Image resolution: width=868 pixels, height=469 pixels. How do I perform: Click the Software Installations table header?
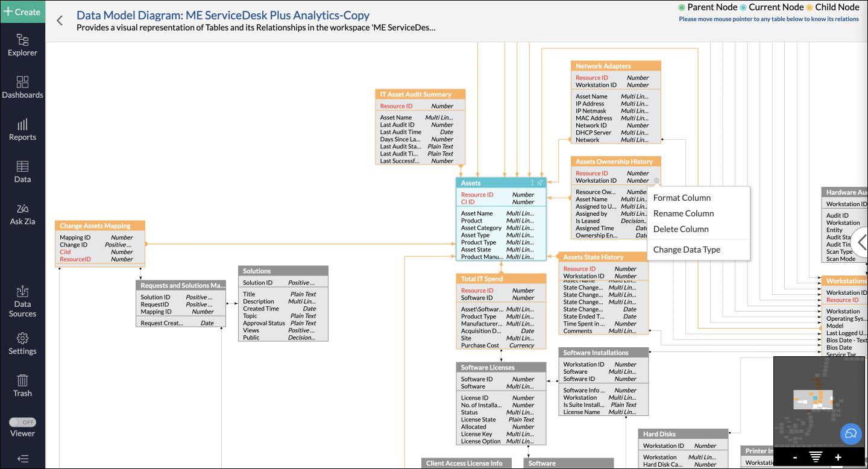coord(603,353)
